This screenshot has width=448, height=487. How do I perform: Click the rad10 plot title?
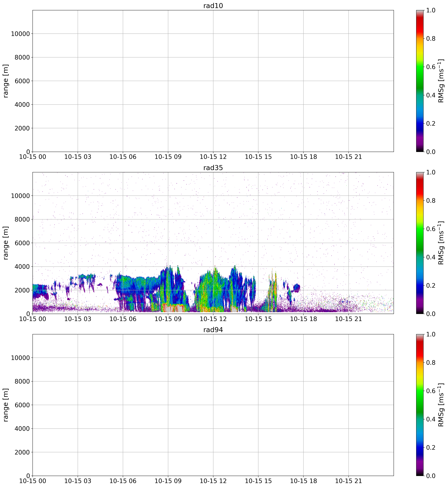click(x=213, y=6)
